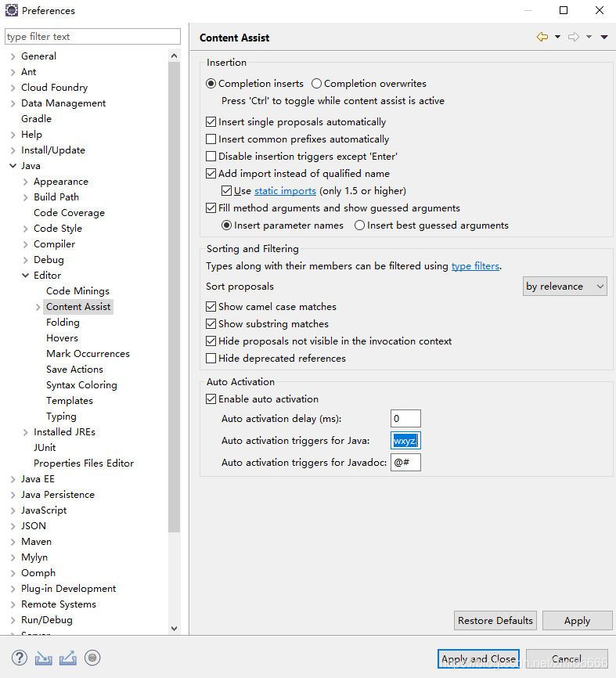Click the Auto activation delay field
This screenshot has height=678, width=616.
(405, 419)
